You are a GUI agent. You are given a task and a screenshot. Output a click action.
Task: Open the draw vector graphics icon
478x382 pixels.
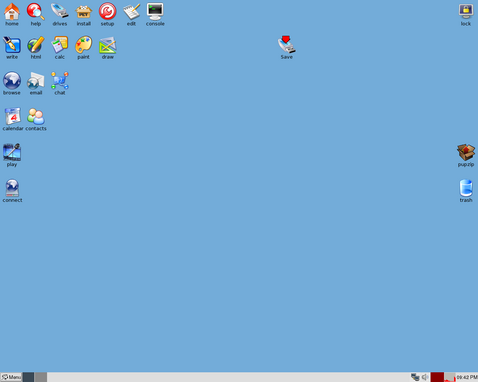(107, 45)
